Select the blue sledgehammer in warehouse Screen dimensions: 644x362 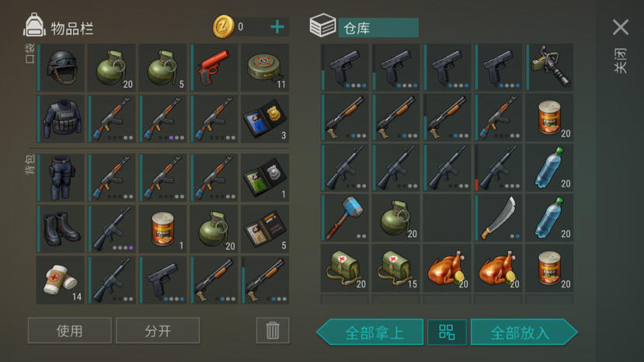pyautogui.click(x=344, y=218)
